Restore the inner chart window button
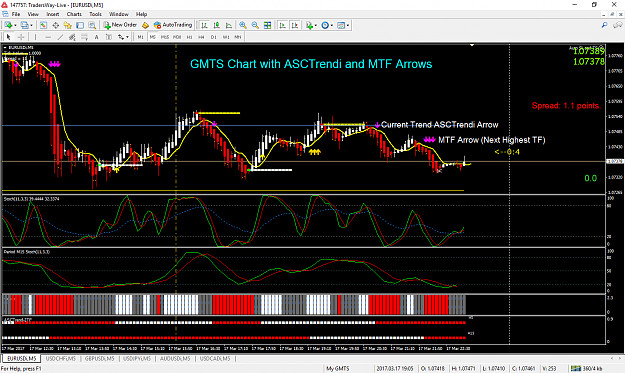625x373 pixels. [613, 14]
